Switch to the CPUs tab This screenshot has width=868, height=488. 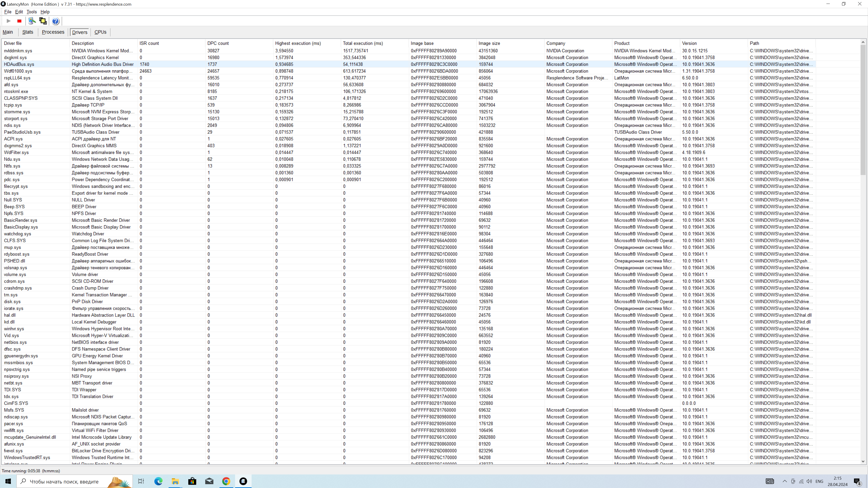coord(100,32)
